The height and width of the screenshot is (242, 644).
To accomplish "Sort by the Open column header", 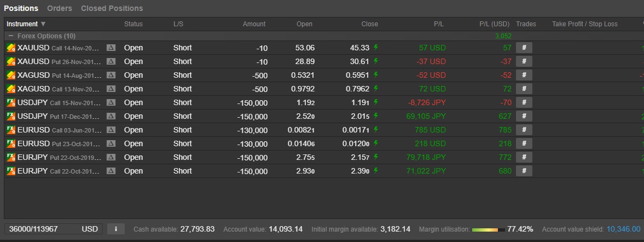I will (x=304, y=24).
